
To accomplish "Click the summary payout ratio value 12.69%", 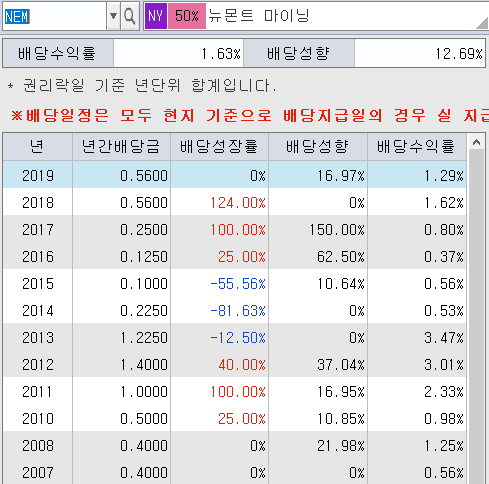I will (x=459, y=53).
